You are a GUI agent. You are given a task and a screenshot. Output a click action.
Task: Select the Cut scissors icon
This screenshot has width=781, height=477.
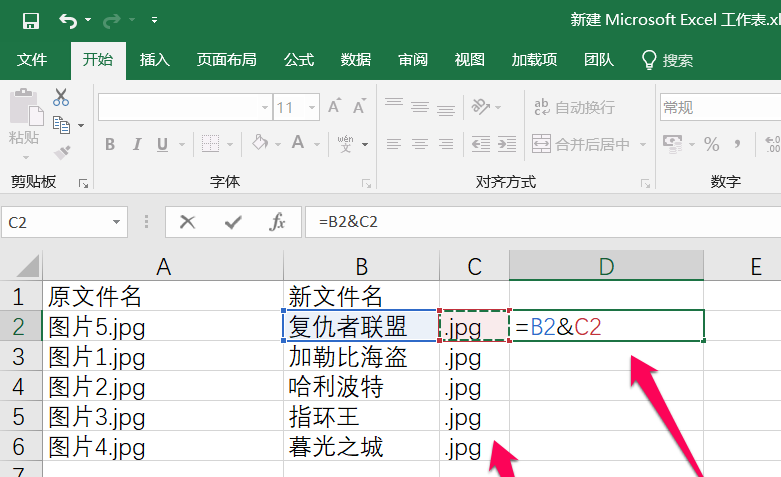pyautogui.click(x=61, y=97)
